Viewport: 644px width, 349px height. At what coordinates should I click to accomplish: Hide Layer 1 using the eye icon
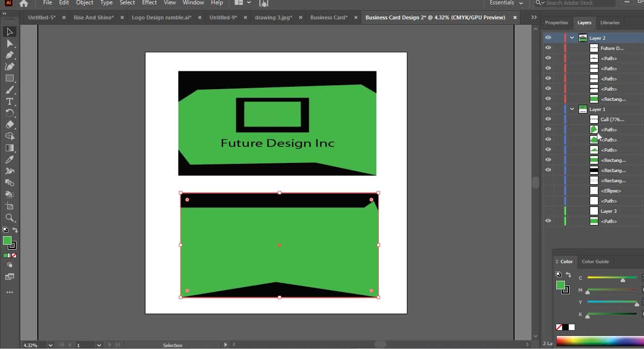[548, 109]
